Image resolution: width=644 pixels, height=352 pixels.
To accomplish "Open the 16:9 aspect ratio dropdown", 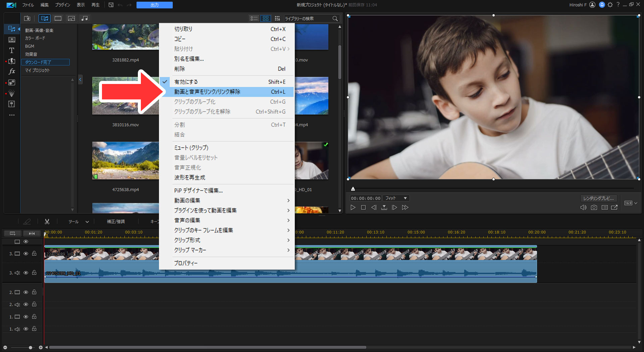I will point(631,203).
